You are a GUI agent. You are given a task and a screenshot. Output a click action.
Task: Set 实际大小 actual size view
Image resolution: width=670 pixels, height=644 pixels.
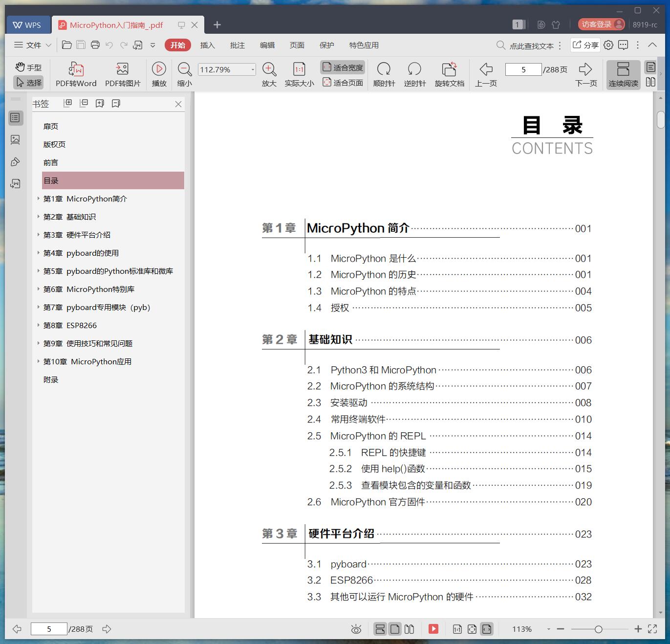pyautogui.click(x=299, y=75)
